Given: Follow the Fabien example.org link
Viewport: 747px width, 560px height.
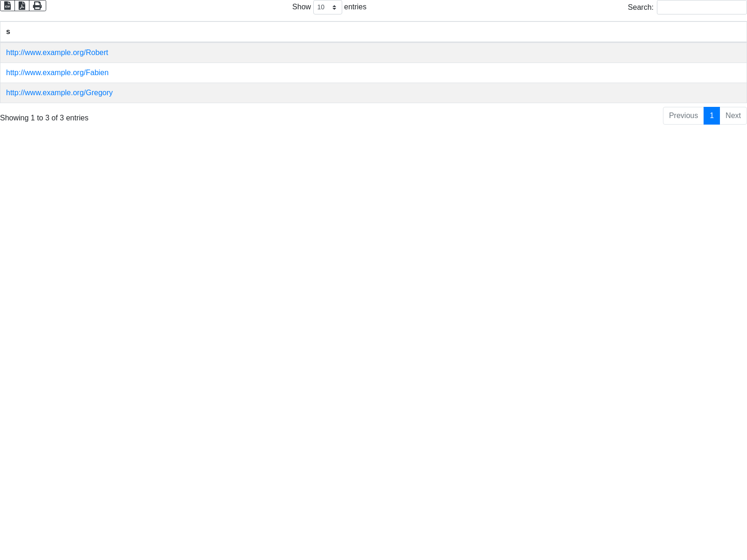Looking at the screenshot, I should 57,73.
